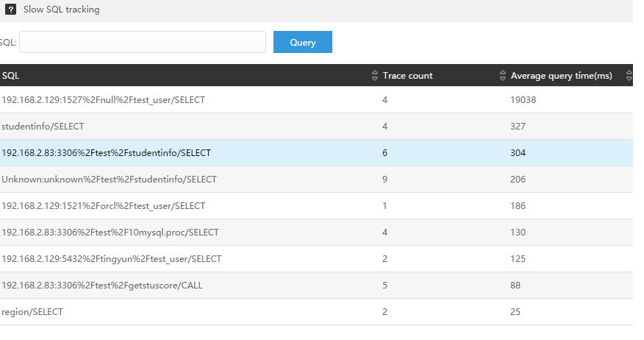Select the studentinfo/SELECT entry
The height and width of the screenshot is (340, 644).
[x=43, y=127]
